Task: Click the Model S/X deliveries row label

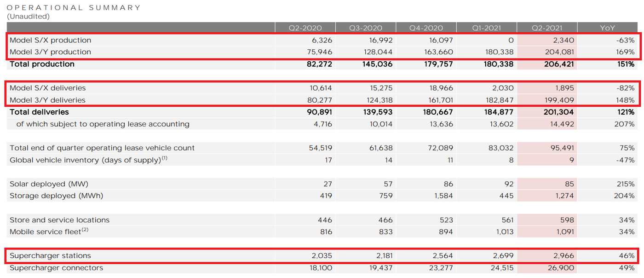Action: click(x=48, y=88)
